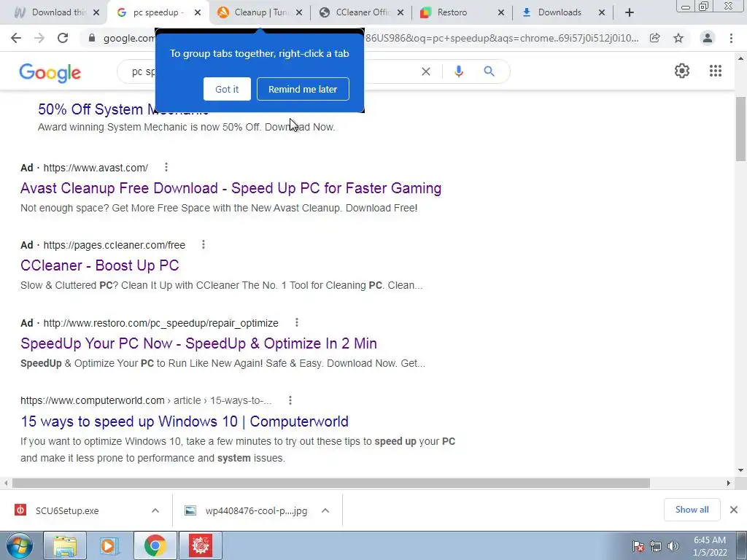
Task: Dismiss tab group tip with Got it
Action: [x=227, y=89]
